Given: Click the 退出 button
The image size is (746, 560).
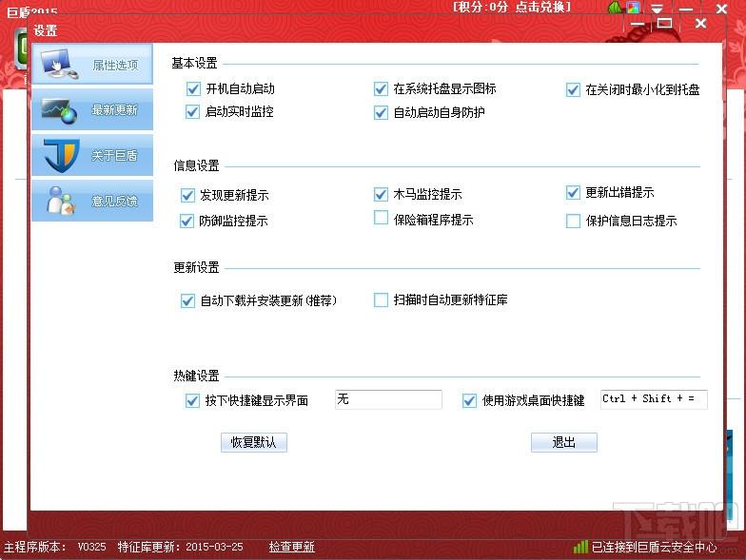Looking at the screenshot, I should 564,443.
